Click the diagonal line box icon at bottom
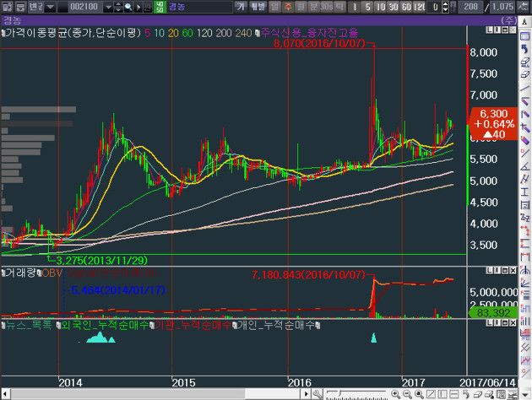This screenshot has width=532, height=400. (431, 394)
